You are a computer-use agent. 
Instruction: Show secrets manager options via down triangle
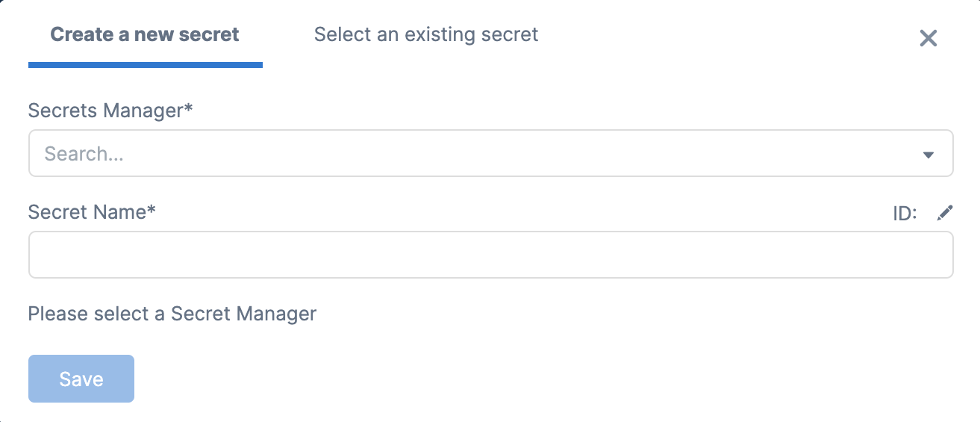point(928,155)
